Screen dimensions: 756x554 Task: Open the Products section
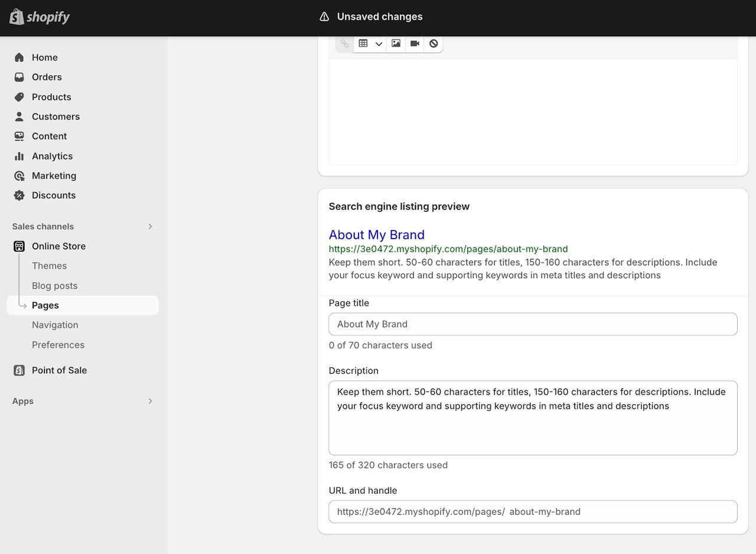pos(51,97)
